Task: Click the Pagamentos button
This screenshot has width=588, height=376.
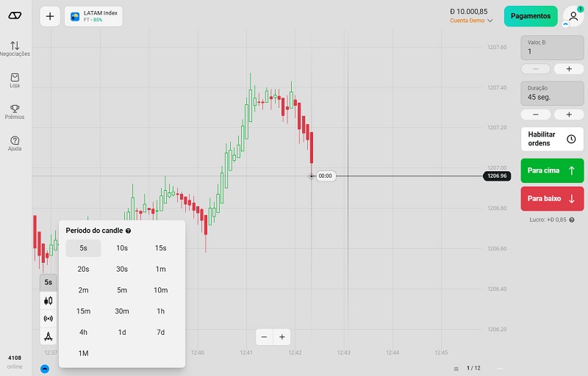Action: click(x=531, y=16)
